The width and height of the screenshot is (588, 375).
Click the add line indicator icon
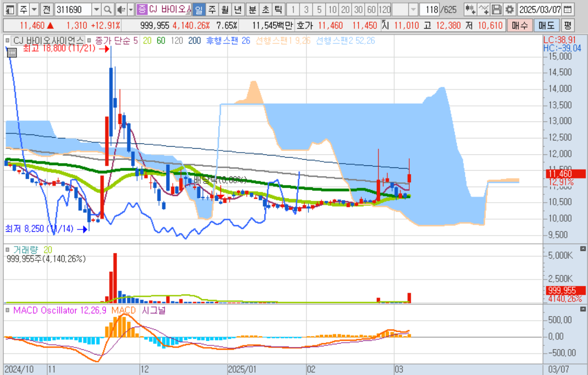pos(484,9)
